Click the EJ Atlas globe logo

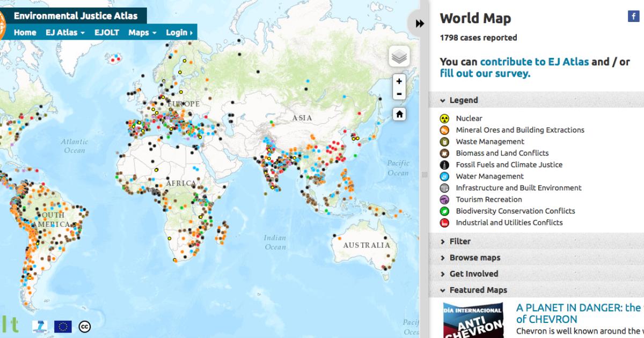tap(2, 25)
